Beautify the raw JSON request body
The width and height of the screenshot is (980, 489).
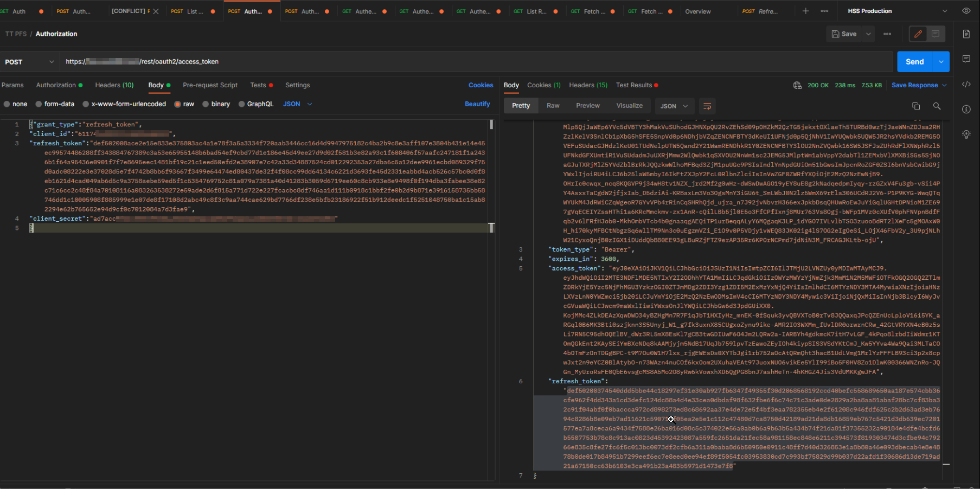click(477, 104)
